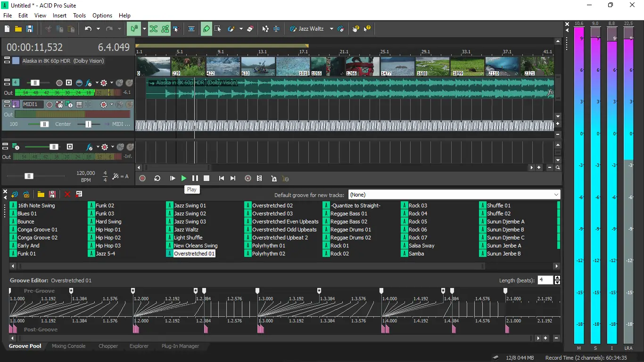The height and width of the screenshot is (362, 644).
Task: Click the Save project icon
Action: pos(30,29)
